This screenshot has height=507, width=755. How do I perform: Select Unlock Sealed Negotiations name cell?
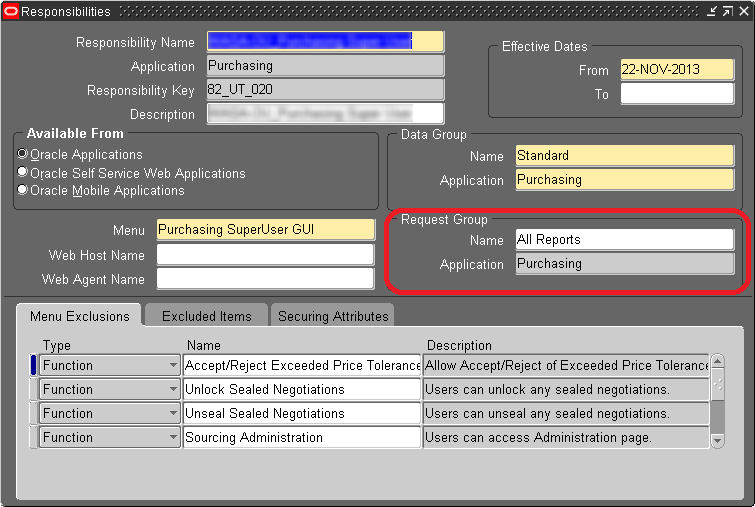point(302,390)
